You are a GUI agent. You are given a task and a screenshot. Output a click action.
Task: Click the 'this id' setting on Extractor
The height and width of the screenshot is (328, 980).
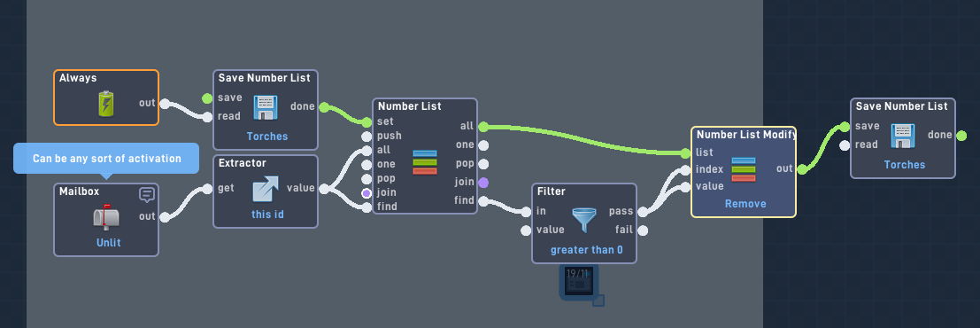[266, 215]
